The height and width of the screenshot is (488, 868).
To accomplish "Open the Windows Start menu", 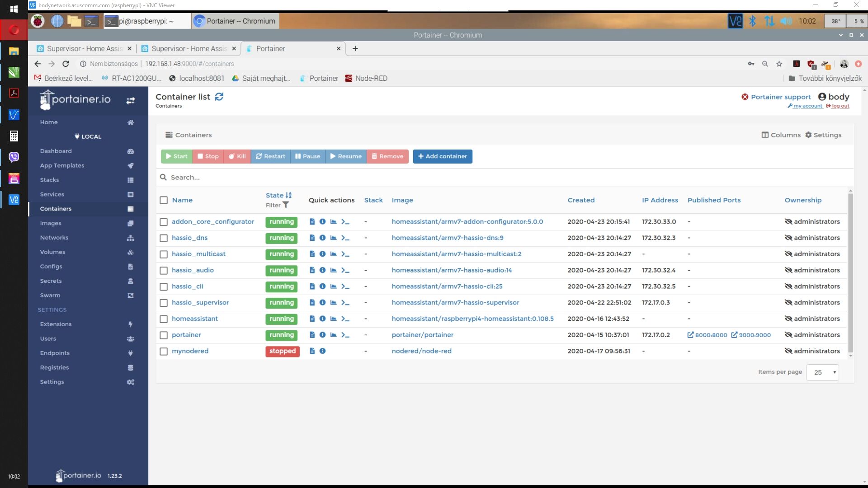I will [14, 9].
